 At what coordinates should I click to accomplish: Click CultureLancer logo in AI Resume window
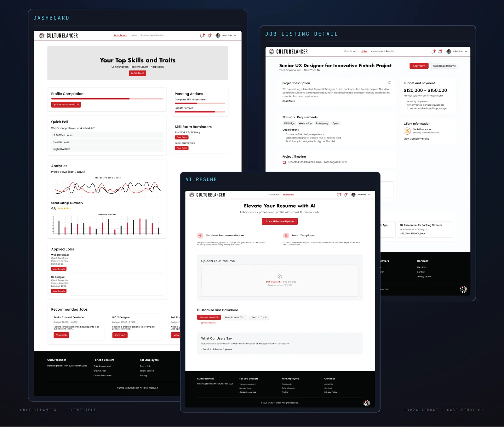coord(207,195)
